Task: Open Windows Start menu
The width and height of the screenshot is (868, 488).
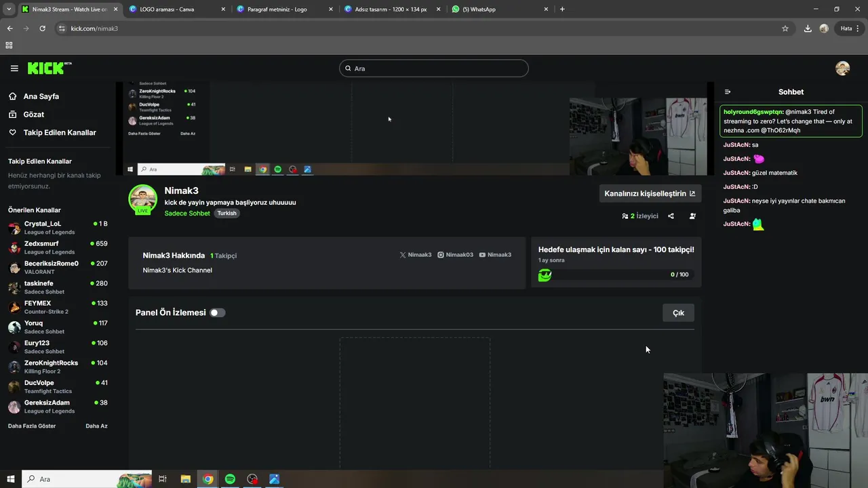Action: (x=10, y=479)
